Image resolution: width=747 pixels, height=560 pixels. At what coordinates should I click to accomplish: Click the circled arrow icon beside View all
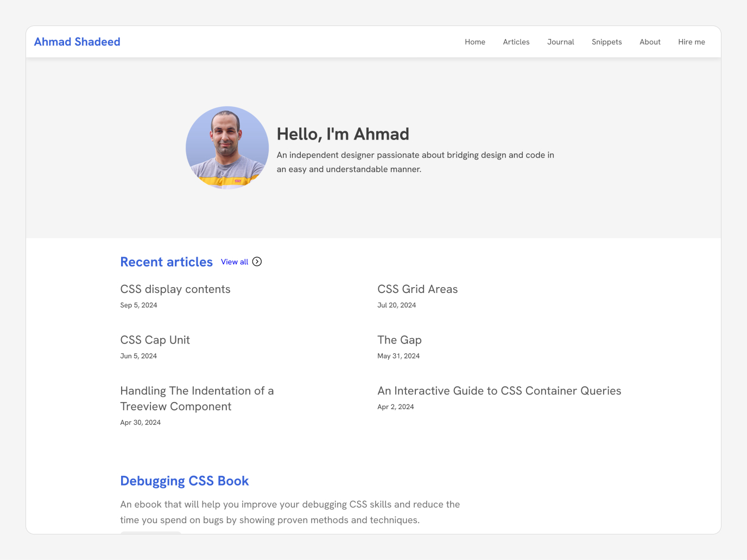coord(257,262)
